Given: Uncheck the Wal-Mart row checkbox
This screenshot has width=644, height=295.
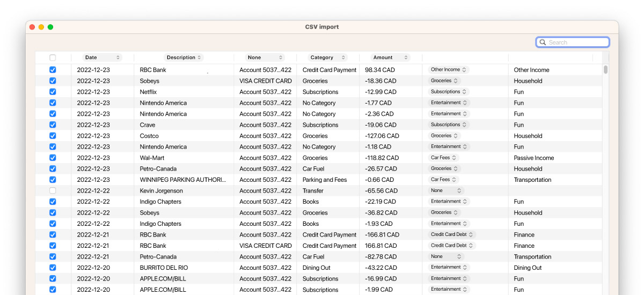Looking at the screenshot, I should click(53, 158).
